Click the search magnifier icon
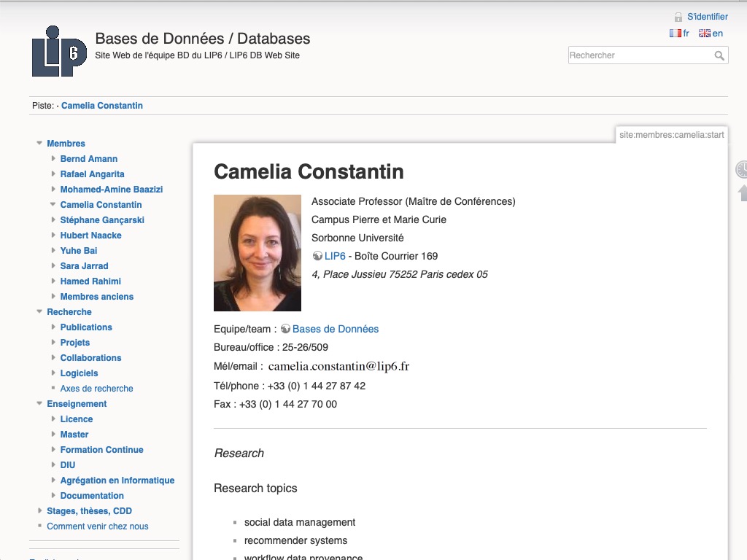Image resolution: width=747 pixels, height=560 pixels. pos(721,55)
